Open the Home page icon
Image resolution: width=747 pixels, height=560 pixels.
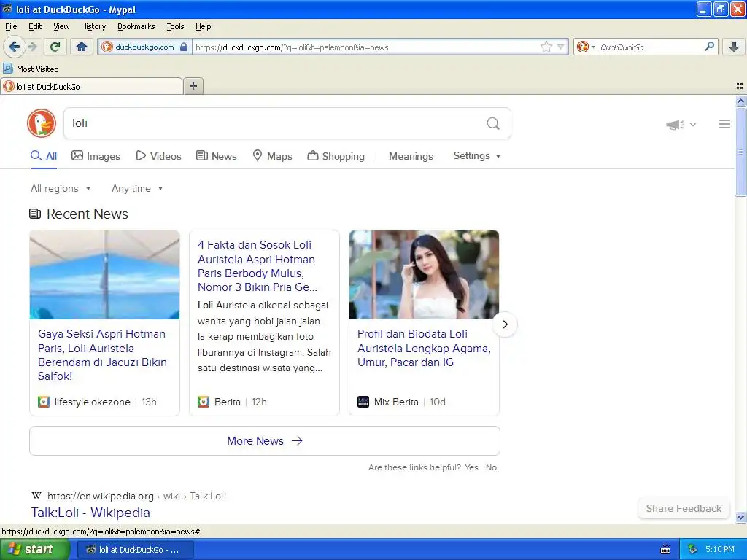(82, 47)
